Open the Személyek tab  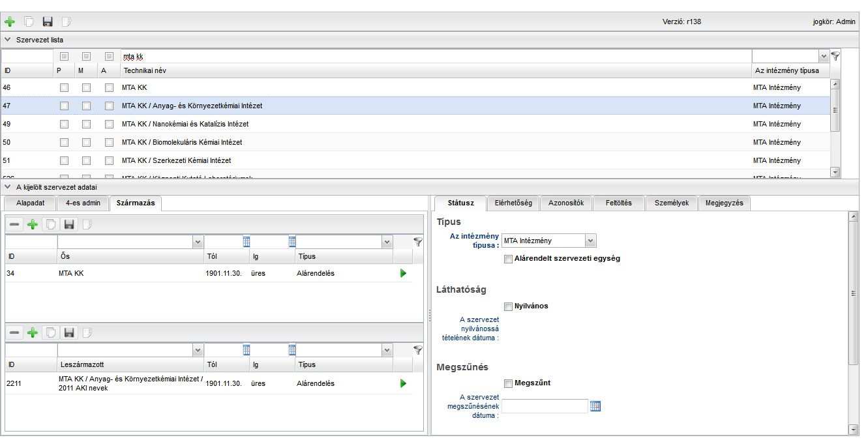click(671, 203)
